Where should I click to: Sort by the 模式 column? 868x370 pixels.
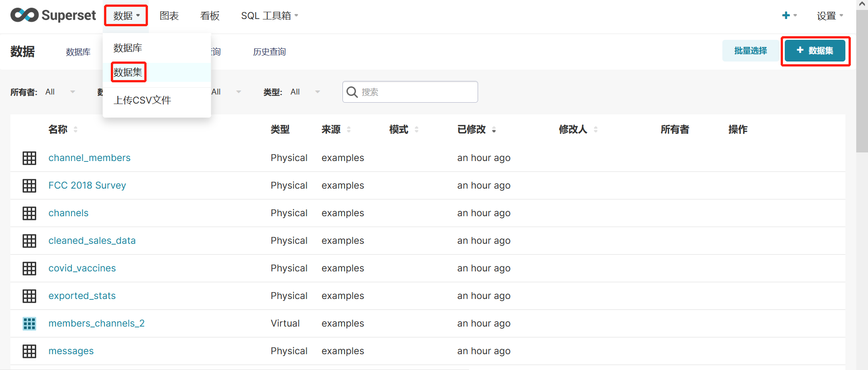point(404,129)
